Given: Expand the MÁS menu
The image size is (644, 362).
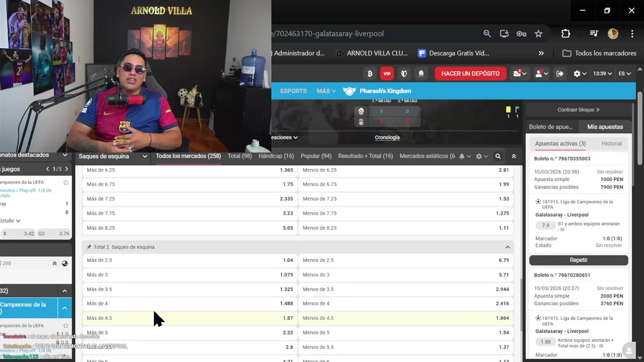Looking at the screenshot, I should pyautogui.click(x=326, y=91).
